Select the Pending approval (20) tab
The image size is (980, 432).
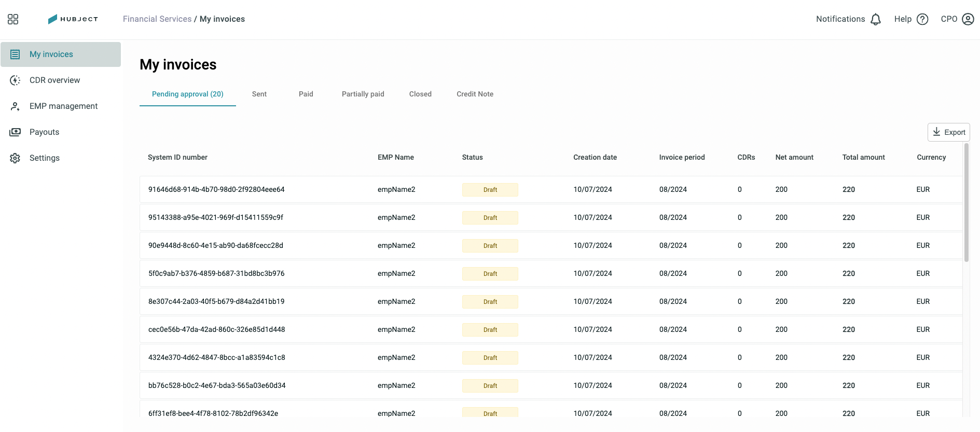(x=188, y=94)
